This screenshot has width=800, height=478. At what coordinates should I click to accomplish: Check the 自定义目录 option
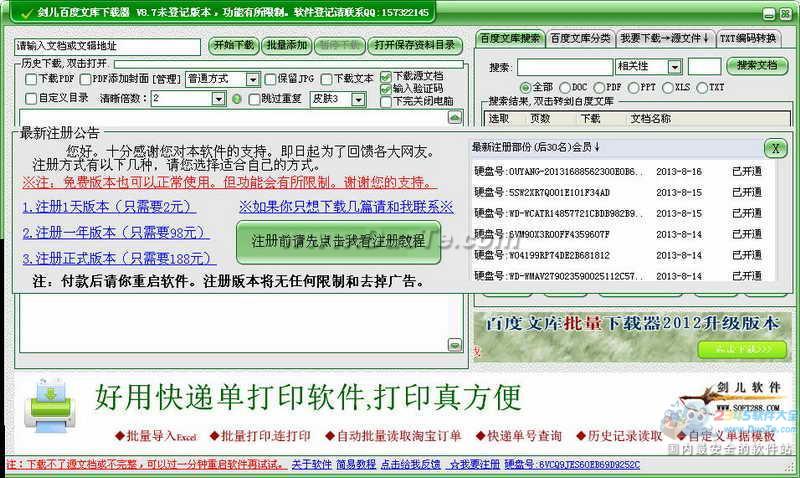[31, 98]
